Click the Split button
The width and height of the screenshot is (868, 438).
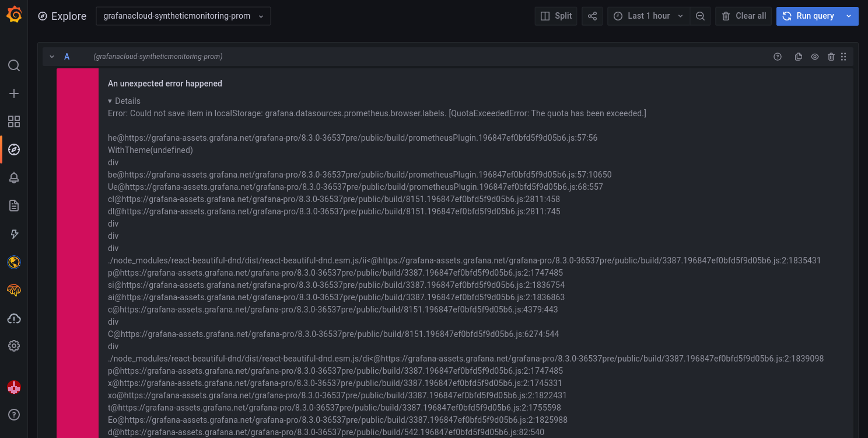coord(556,16)
